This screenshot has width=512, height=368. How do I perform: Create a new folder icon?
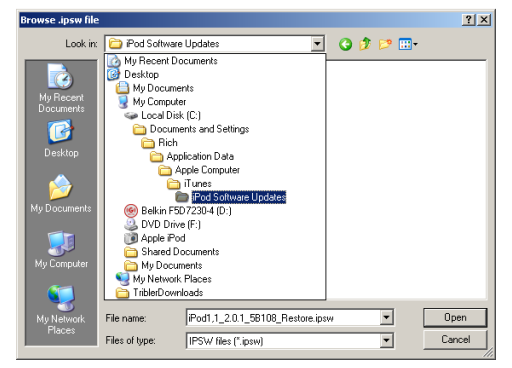tap(385, 44)
